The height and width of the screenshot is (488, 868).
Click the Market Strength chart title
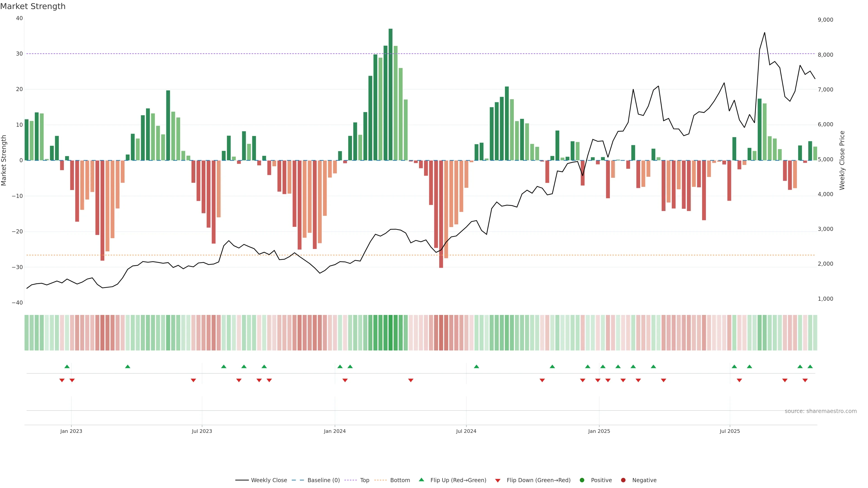coord(33,6)
